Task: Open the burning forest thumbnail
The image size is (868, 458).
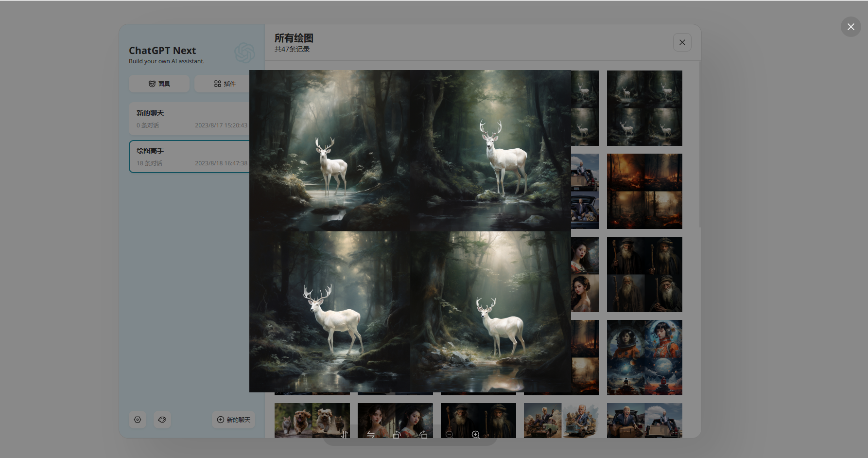Action: point(644,191)
